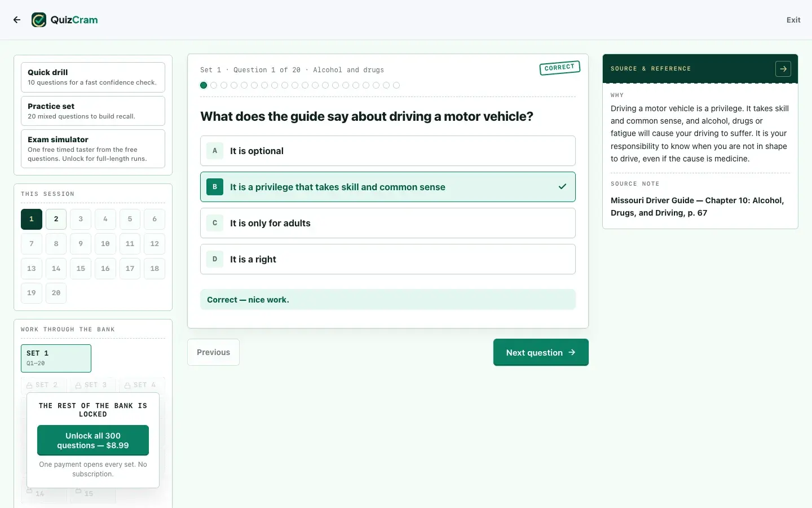This screenshot has width=812, height=508.
Task: Jump to session question 20
Action: tap(56, 293)
